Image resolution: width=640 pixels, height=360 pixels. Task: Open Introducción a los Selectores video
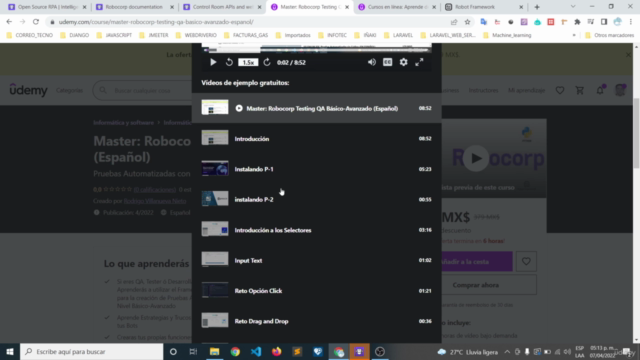pos(316,230)
